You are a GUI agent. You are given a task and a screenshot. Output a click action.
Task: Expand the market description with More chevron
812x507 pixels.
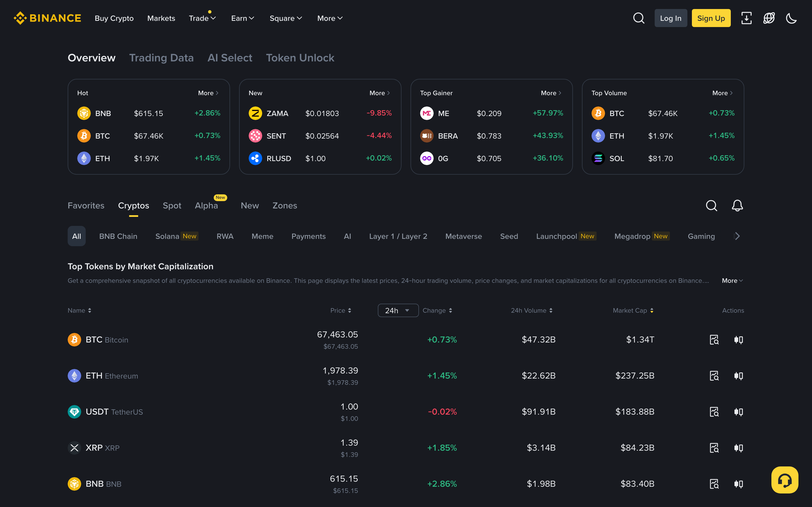click(x=732, y=280)
